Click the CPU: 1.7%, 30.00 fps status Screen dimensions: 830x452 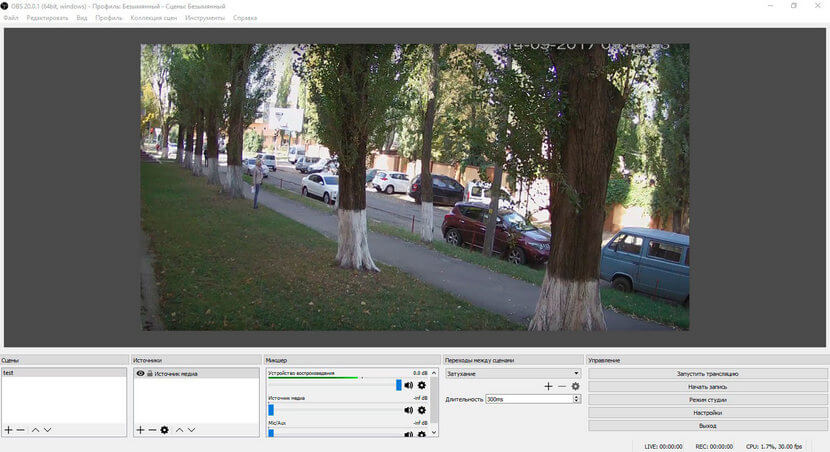click(x=774, y=446)
